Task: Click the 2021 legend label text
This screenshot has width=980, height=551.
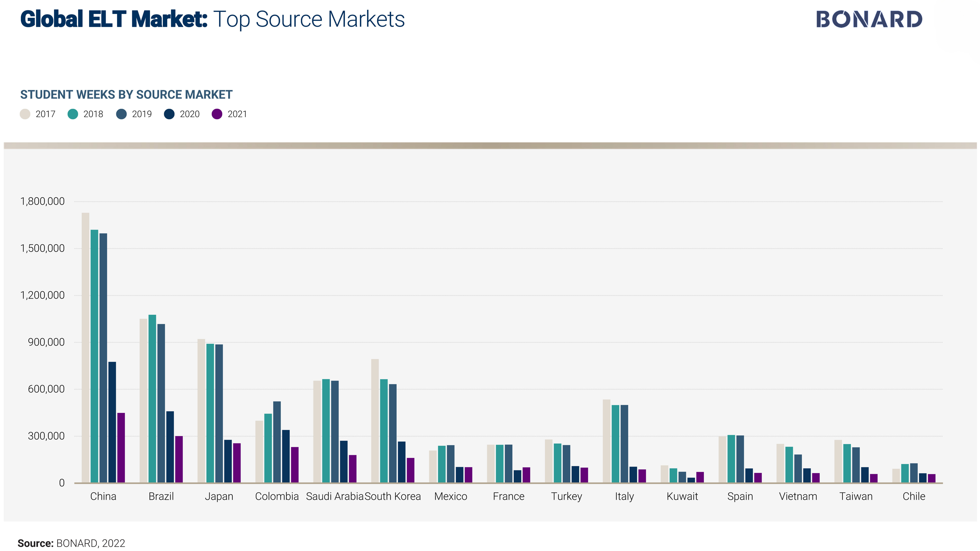Action: 237,114
